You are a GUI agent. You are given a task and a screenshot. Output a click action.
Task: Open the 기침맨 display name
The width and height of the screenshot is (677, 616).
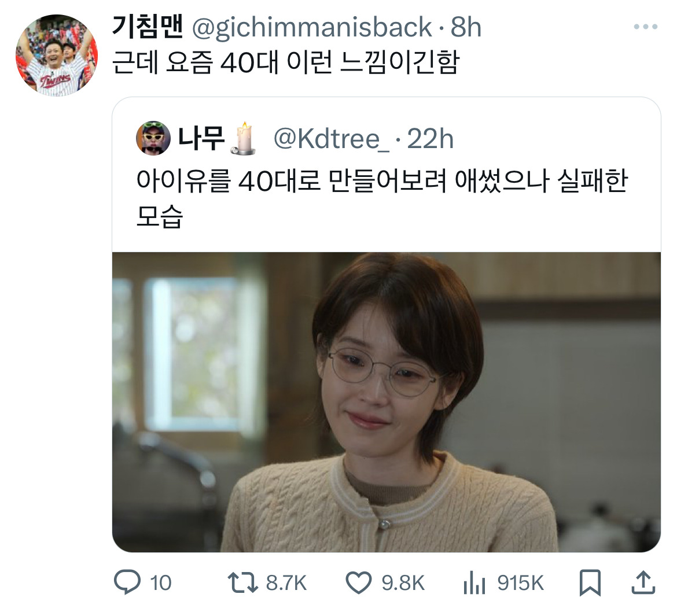(x=148, y=27)
